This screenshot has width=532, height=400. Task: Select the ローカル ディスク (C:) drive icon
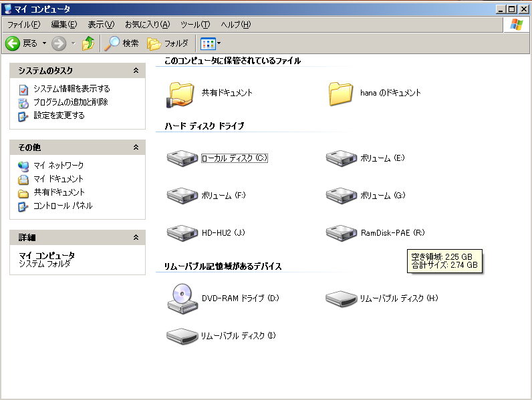[x=182, y=158]
